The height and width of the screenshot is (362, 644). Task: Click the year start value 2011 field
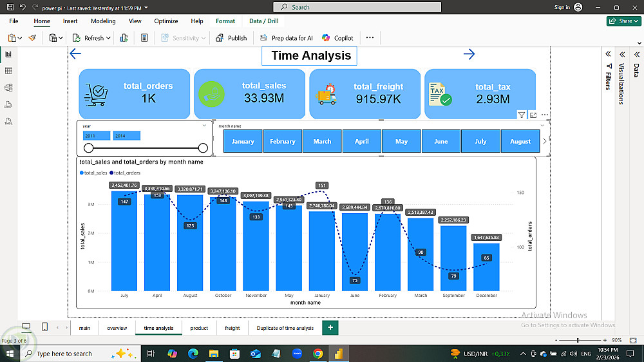click(97, 136)
